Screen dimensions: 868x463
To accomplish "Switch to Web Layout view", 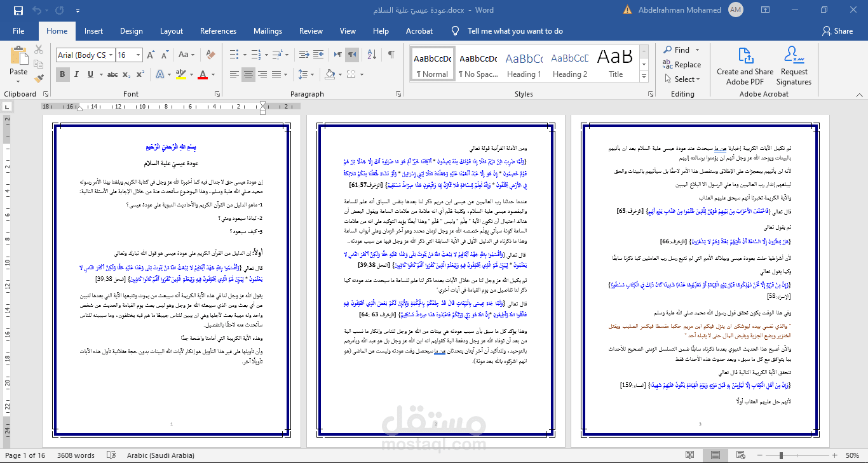I will click(740, 455).
